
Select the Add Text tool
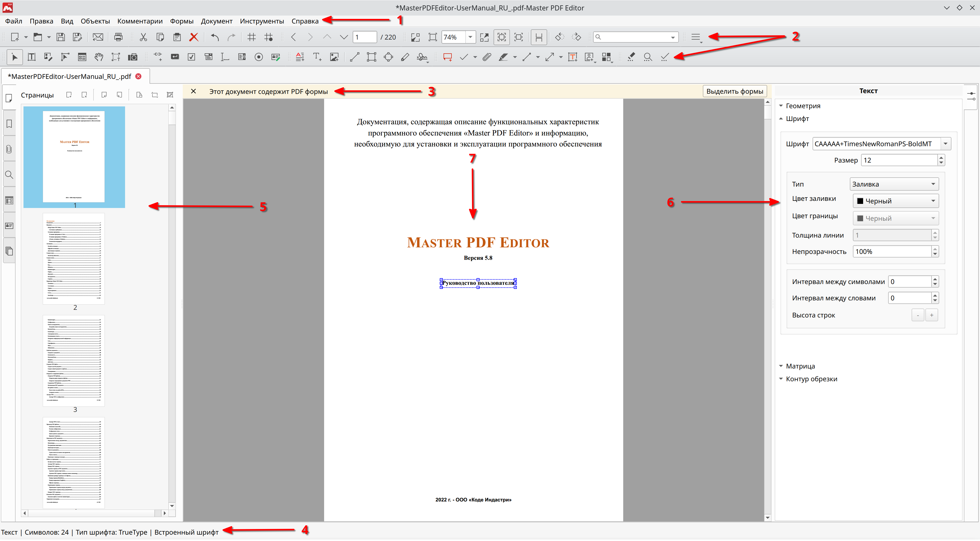(317, 57)
